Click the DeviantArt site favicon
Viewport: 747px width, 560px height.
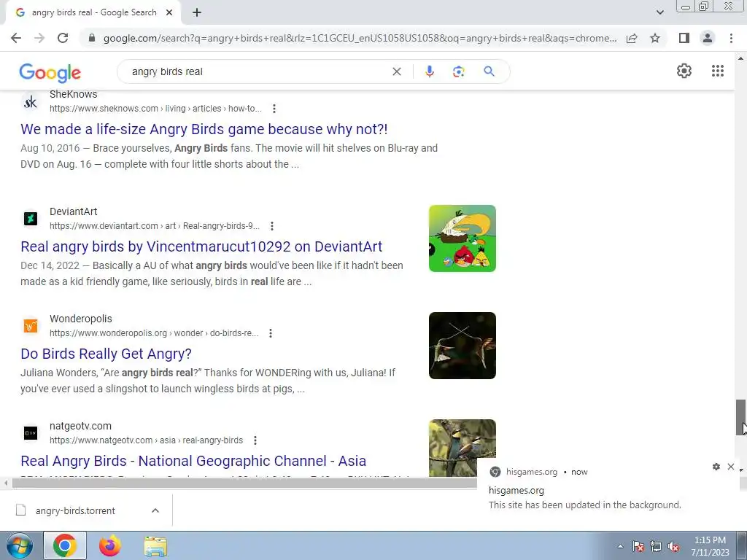point(31,219)
